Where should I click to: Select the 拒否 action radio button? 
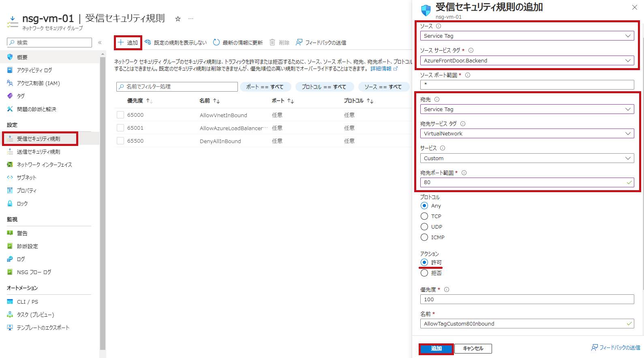click(424, 273)
